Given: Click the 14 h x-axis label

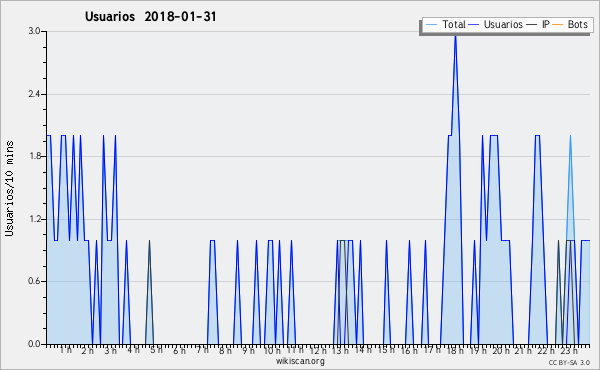Looking at the screenshot, I should click(363, 350).
